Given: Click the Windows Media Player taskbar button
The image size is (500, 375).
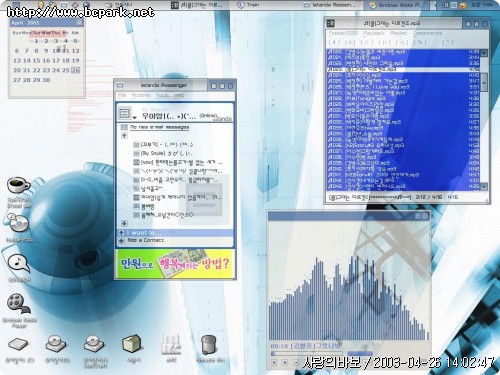Looking at the screenshot, I should point(397,5).
